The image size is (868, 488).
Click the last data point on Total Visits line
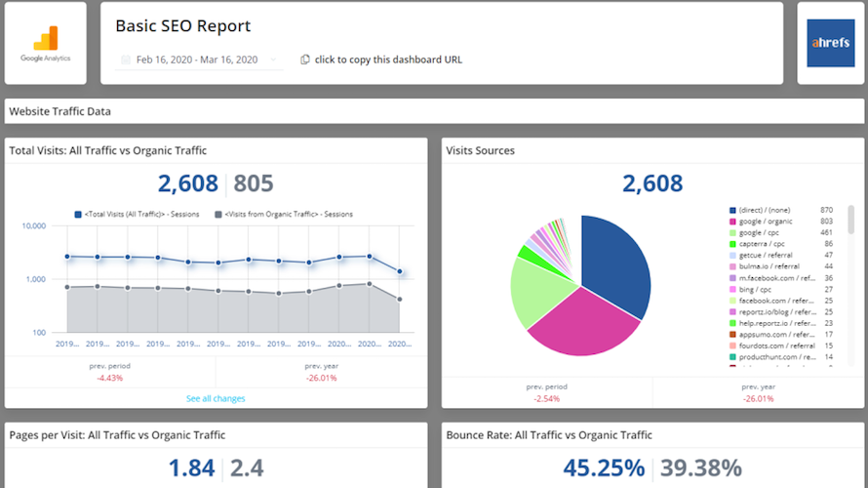click(400, 271)
